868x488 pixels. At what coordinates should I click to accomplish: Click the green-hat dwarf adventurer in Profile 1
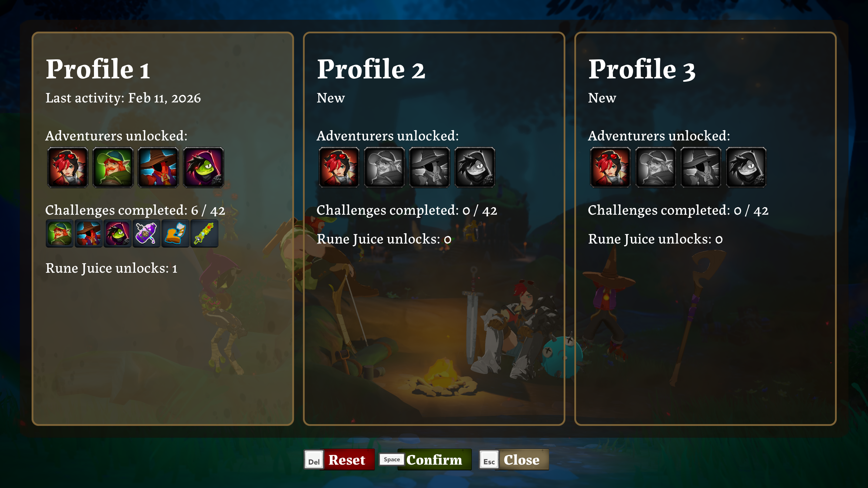click(113, 167)
